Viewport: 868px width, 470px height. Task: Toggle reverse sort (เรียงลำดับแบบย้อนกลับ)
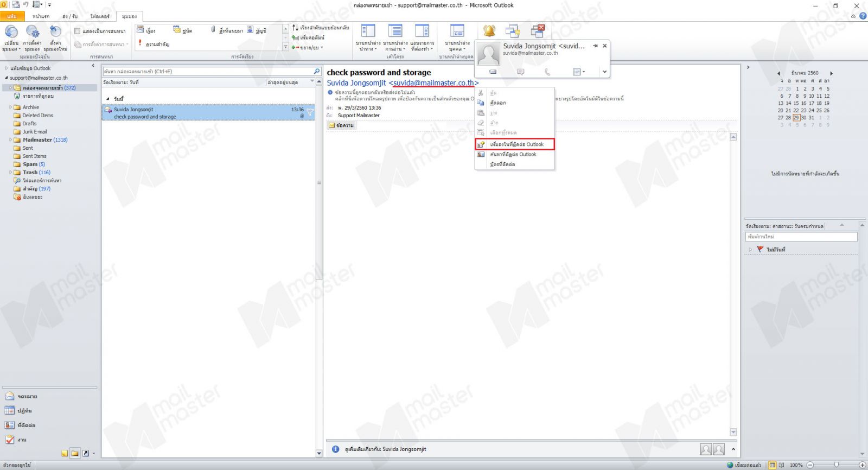[x=321, y=28]
